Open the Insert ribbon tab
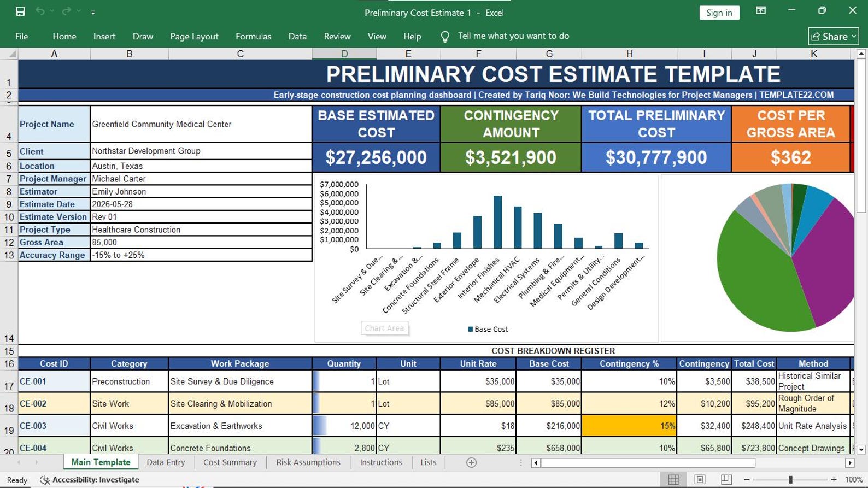Screen dimensions: 868x488 tap(104, 36)
